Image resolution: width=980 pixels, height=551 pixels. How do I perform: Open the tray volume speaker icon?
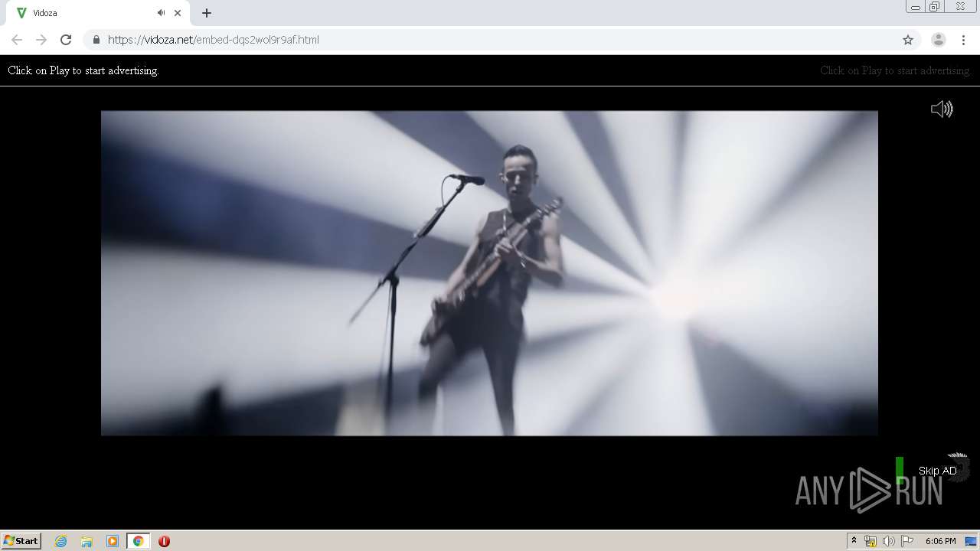pyautogui.click(x=888, y=541)
